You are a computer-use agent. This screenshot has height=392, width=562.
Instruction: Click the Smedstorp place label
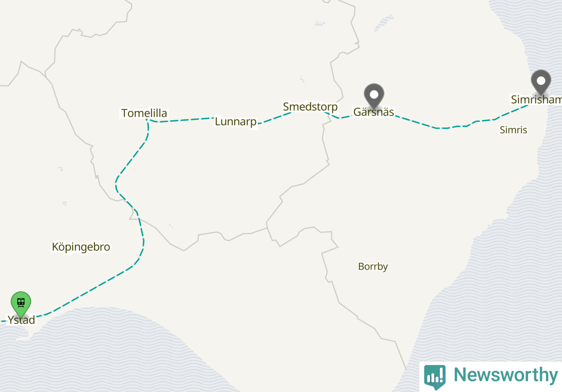pos(310,107)
